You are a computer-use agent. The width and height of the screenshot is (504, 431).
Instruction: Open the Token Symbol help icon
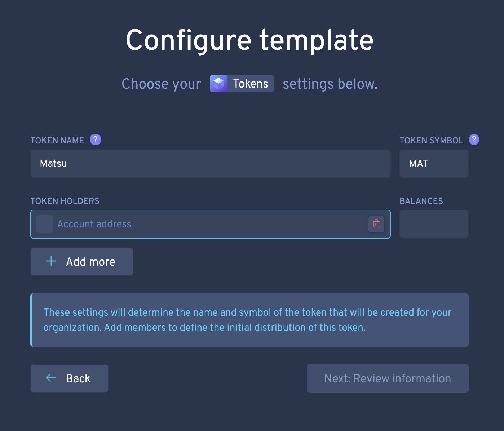[474, 139]
